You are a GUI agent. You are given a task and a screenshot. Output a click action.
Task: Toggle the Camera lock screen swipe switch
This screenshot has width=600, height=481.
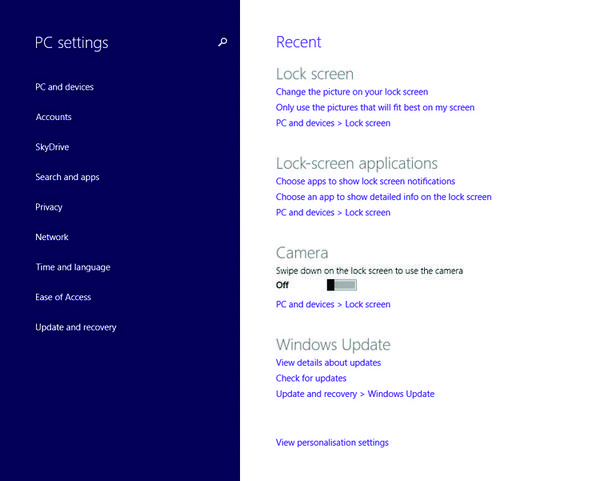(x=341, y=285)
